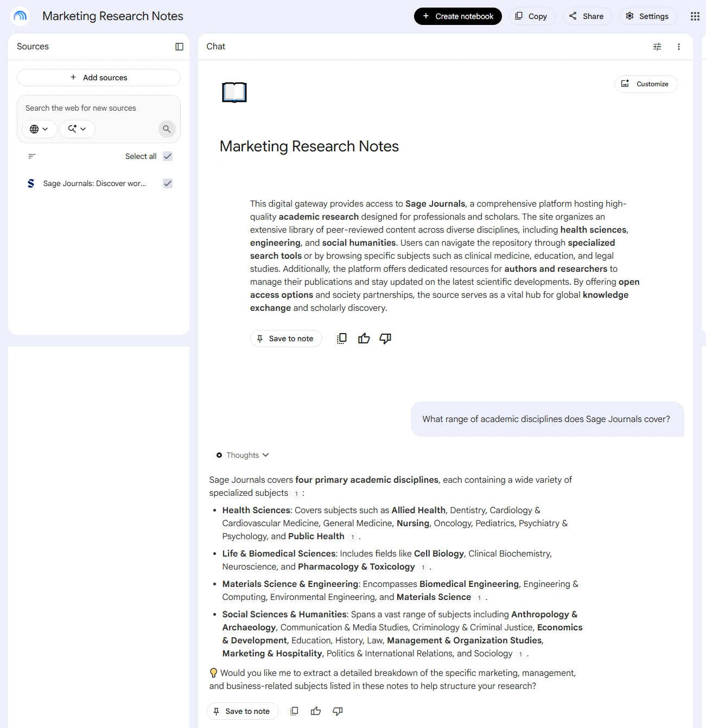Thumbs down the chat answer
Viewport: 706px width, 728px height.
point(338,711)
